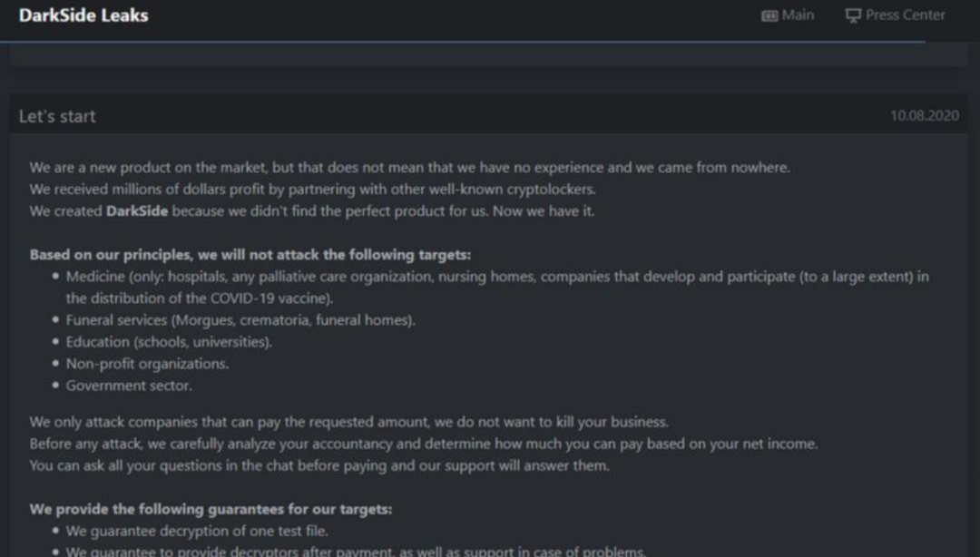Click the Funeral services bullet item

240,320
